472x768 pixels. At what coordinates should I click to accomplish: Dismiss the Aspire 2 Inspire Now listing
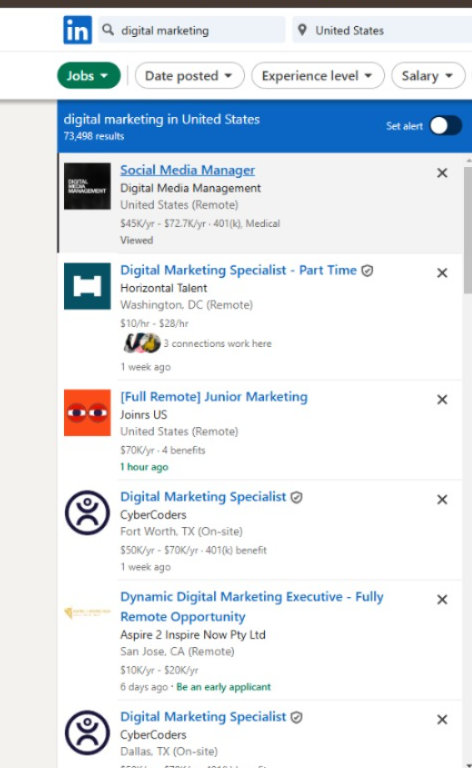pyautogui.click(x=442, y=600)
